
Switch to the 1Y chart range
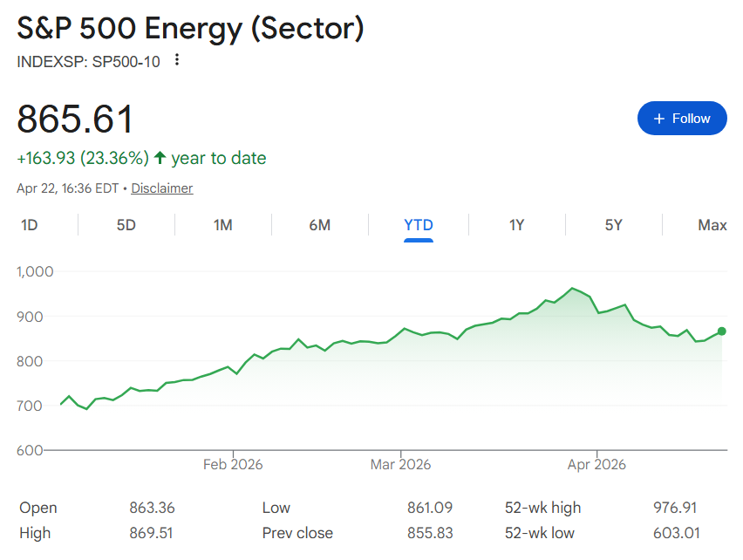tap(516, 224)
